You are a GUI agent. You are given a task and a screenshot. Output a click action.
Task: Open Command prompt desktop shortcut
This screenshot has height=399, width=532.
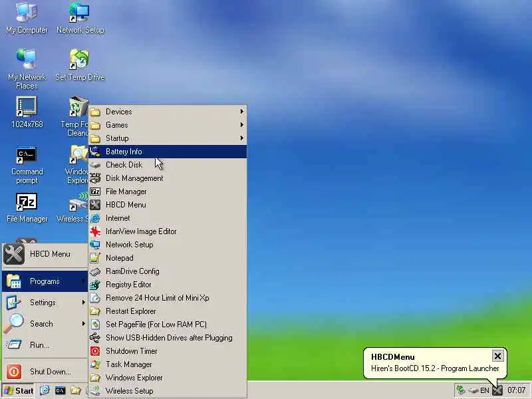(x=27, y=166)
